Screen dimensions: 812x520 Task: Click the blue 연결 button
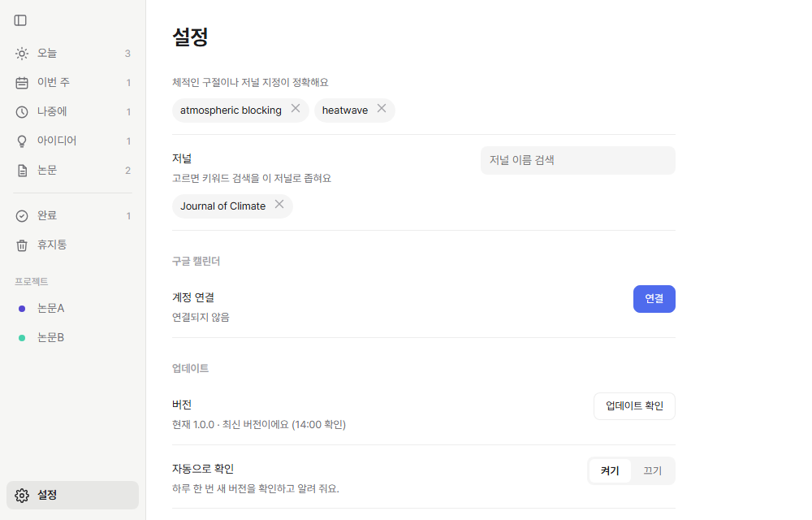(x=654, y=299)
